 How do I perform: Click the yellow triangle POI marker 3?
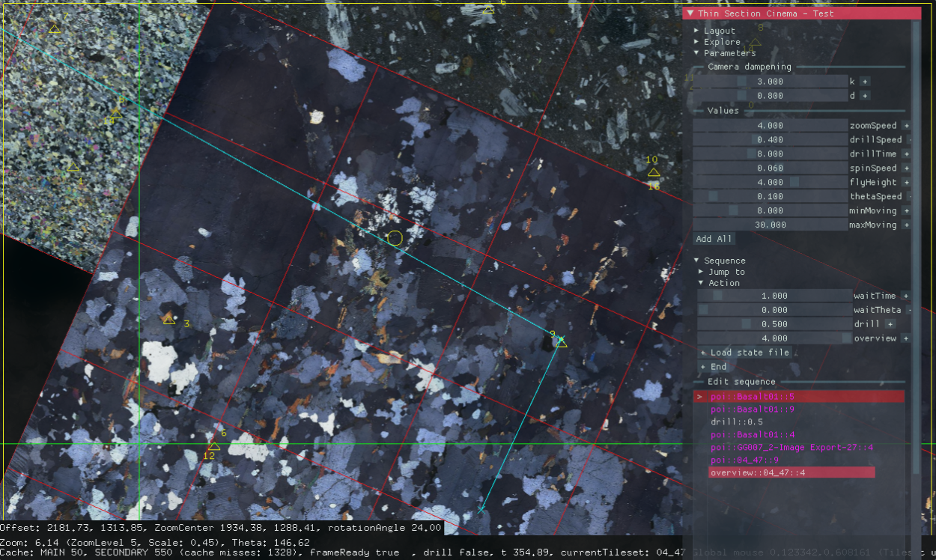[169, 319]
